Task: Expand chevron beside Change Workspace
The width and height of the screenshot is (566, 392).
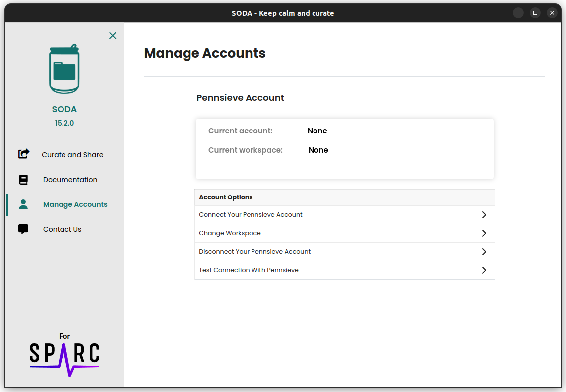Action: coord(484,233)
